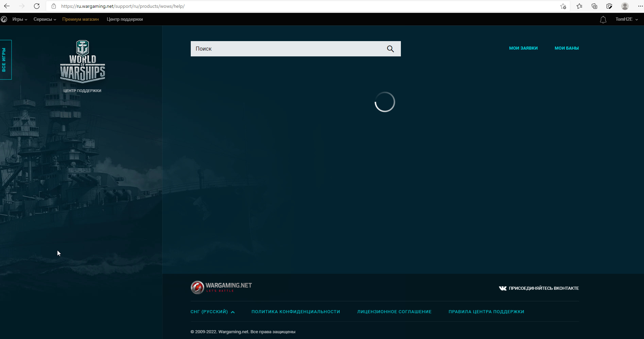Reload the page with the refresh icon
The image size is (644, 339).
click(37, 6)
